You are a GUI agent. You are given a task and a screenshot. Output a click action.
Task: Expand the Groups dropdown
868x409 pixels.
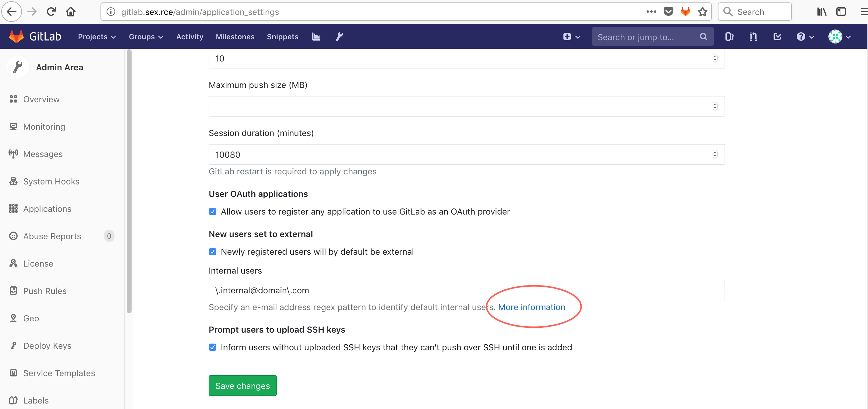[146, 36]
